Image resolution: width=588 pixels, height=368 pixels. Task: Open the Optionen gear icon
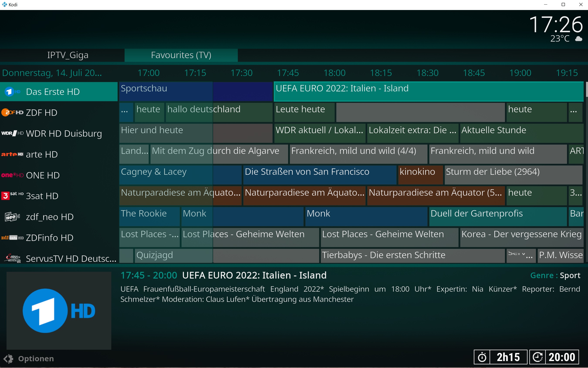coord(8,359)
